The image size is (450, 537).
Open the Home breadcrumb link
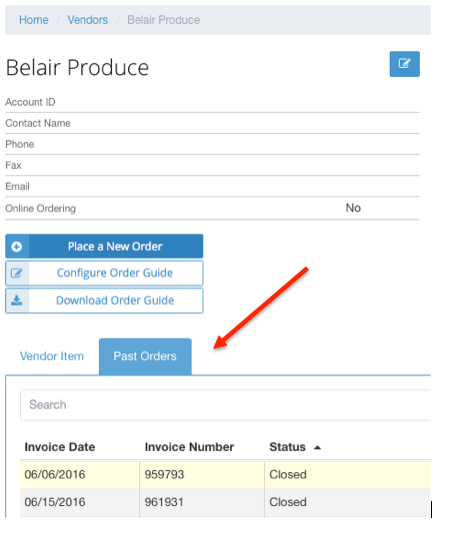pos(34,20)
